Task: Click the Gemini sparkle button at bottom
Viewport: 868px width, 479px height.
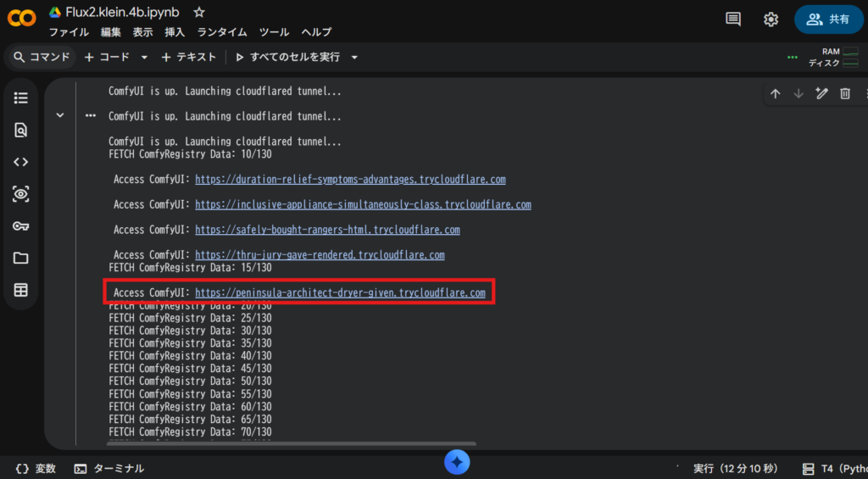Action: (x=457, y=462)
